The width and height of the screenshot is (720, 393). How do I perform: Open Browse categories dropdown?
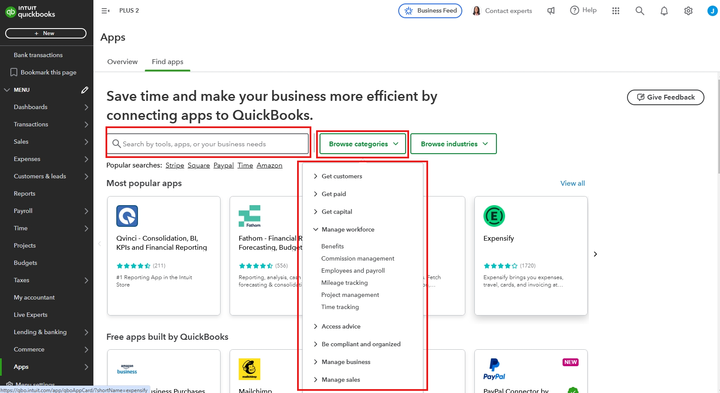[363, 144]
